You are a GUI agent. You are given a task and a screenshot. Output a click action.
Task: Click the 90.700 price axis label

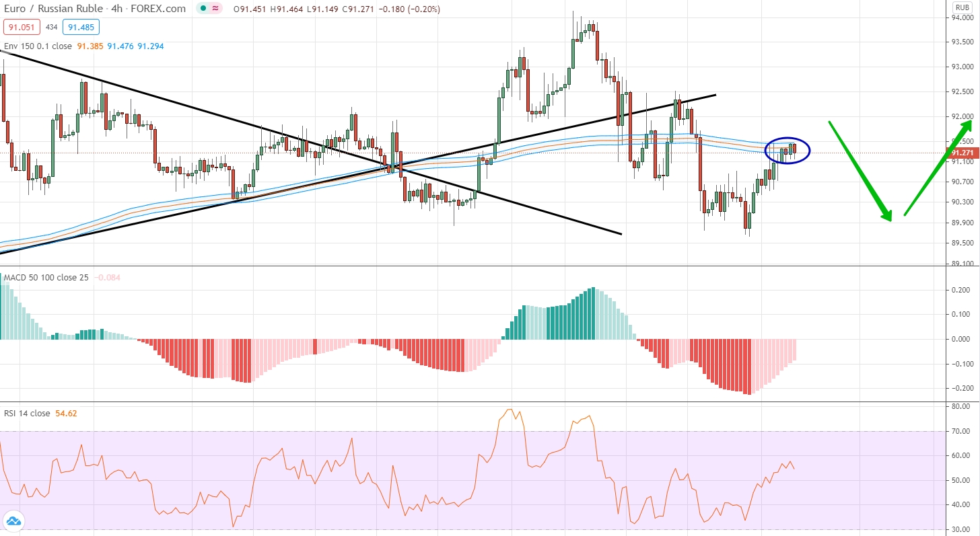pos(963,182)
